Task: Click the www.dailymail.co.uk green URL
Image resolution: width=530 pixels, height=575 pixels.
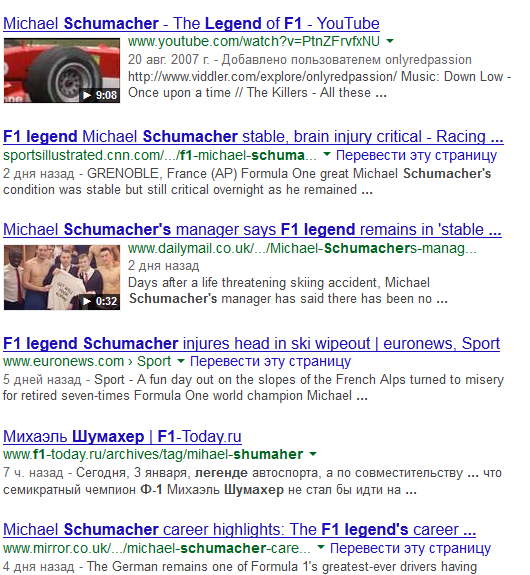Action: pos(302,249)
